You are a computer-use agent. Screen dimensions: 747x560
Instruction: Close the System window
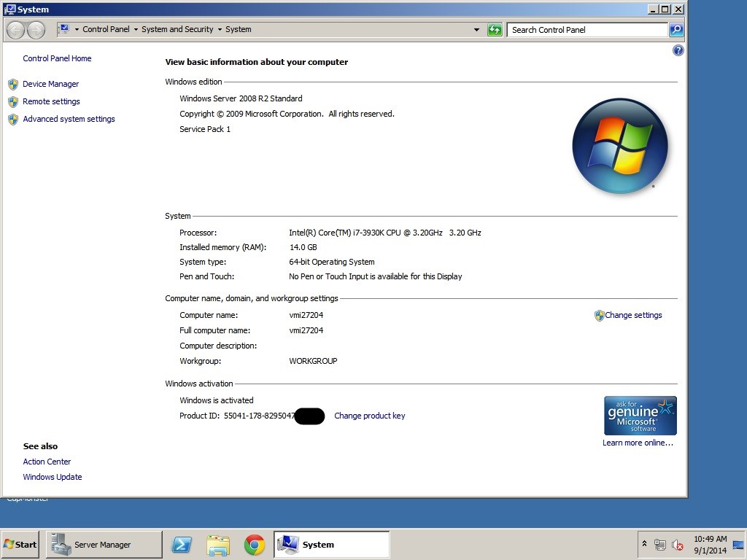click(678, 9)
